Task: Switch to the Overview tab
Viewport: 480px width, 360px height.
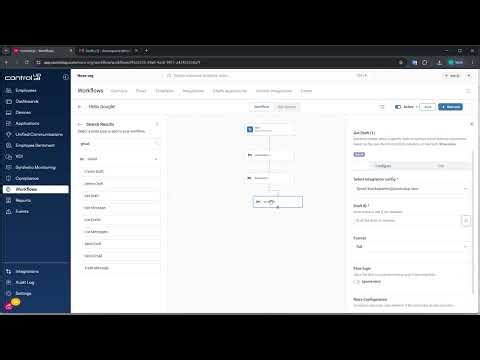Action: tap(119, 91)
